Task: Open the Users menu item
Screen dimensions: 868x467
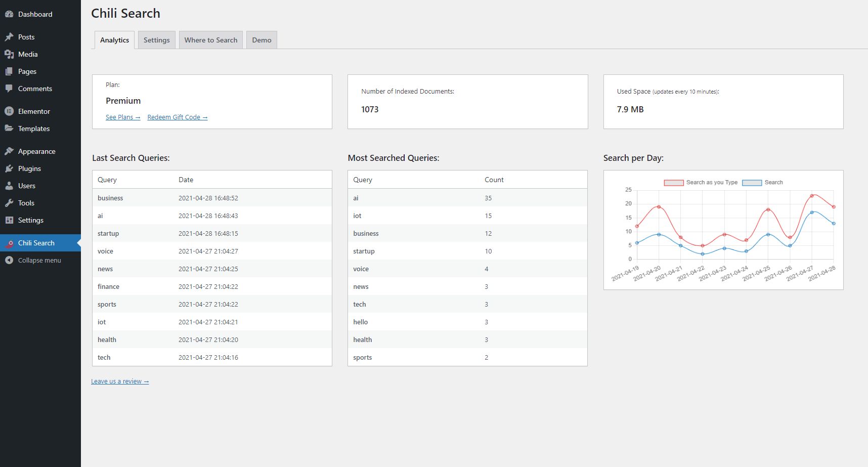Action: 27,186
